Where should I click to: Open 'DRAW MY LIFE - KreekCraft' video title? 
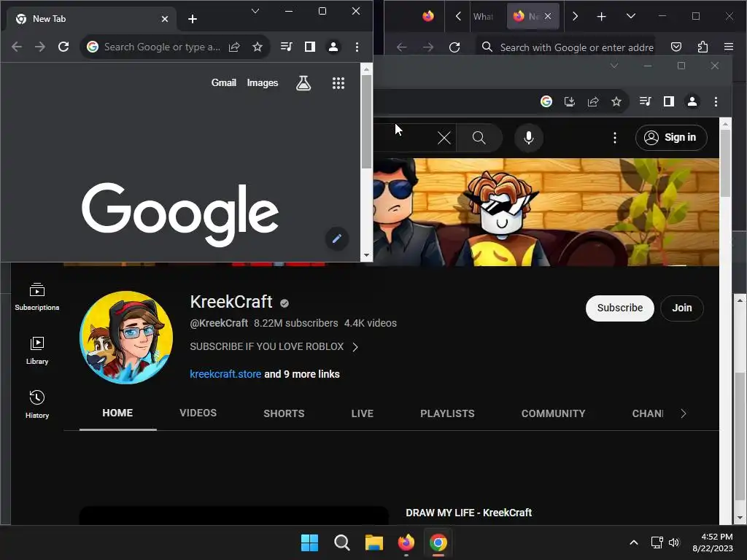[469, 513]
